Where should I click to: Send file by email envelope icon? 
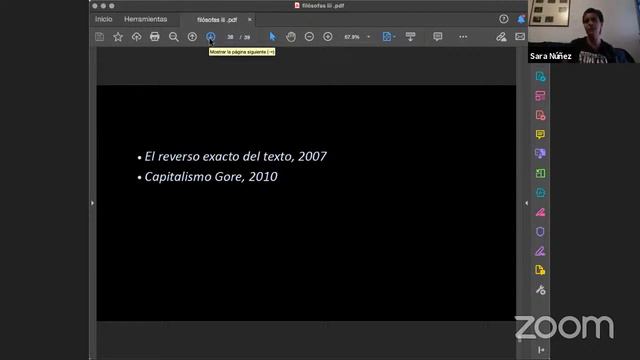[520, 37]
